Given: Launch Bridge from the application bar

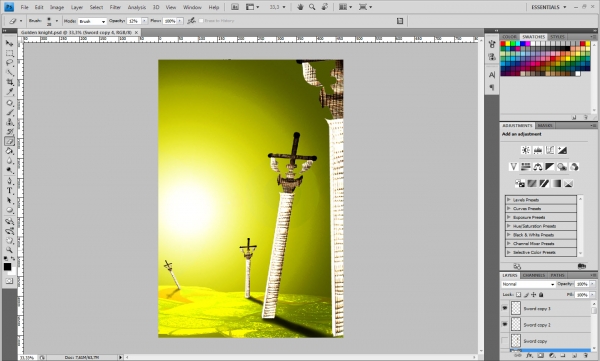Looking at the screenshot, I should click(235, 7).
